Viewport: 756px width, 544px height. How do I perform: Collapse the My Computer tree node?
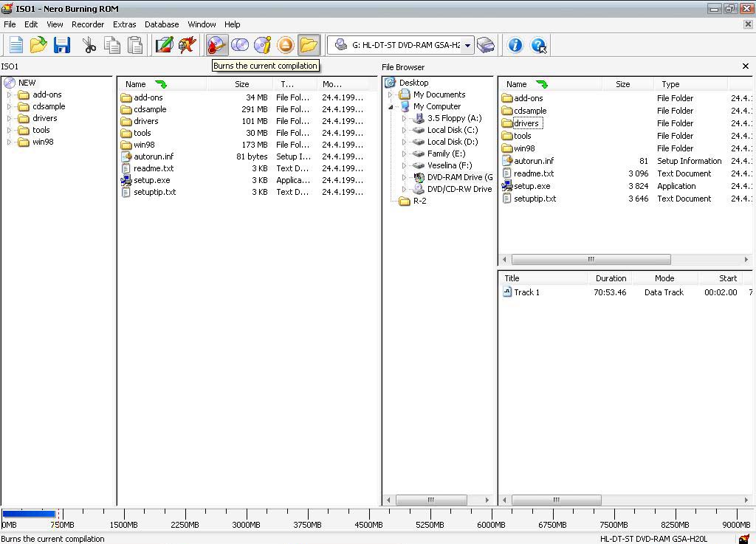click(391, 107)
